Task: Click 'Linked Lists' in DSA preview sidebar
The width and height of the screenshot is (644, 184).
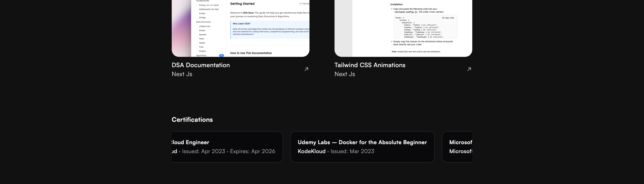Action: coord(205,26)
